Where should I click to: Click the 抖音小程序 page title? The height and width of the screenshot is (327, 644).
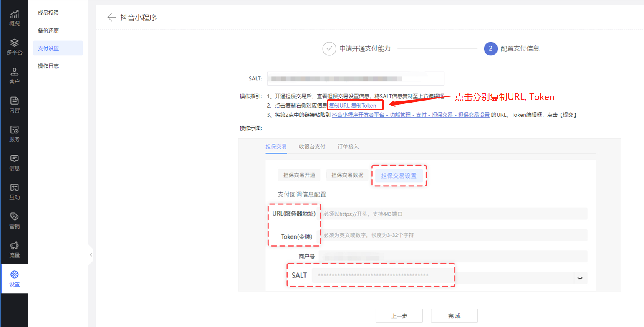tap(139, 18)
